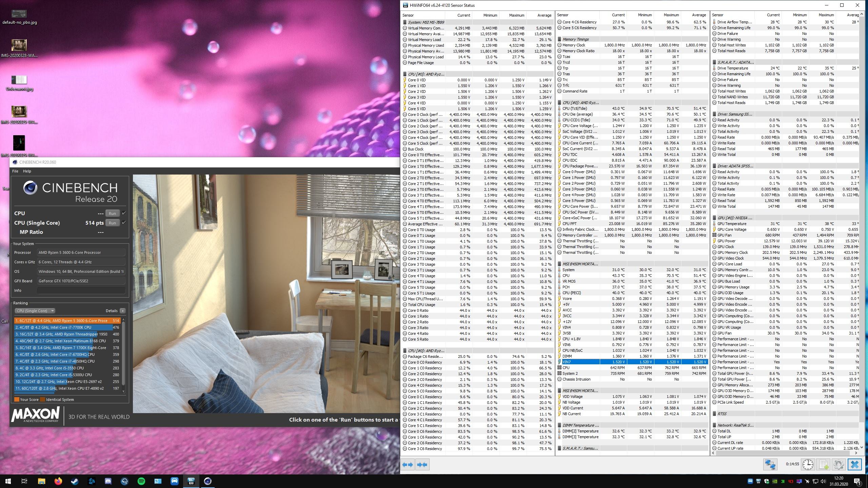Open Cinebench File menu

point(15,171)
